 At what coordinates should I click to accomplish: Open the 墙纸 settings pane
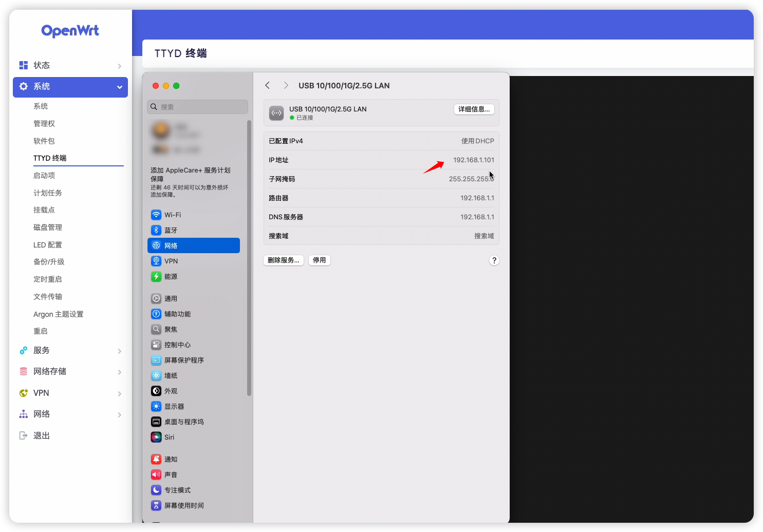[x=170, y=375]
